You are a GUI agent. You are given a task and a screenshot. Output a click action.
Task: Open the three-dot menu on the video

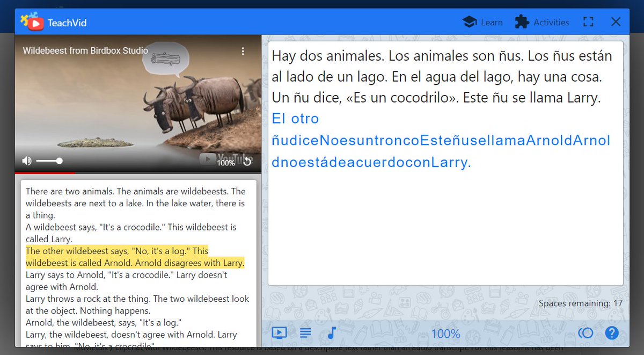click(x=243, y=51)
